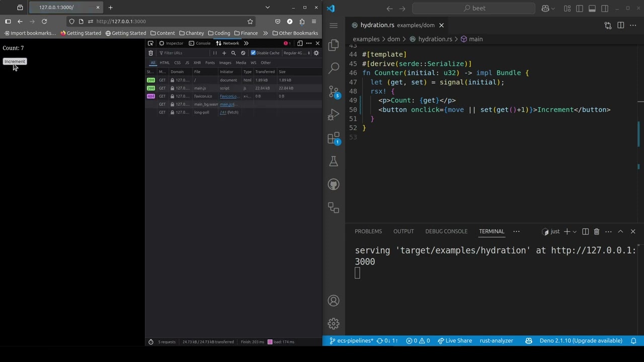This screenshot has height=362, width=644.
Task: Open the Source Control view in activity bar
Action: pyautogui.click(x=334, y=92)
